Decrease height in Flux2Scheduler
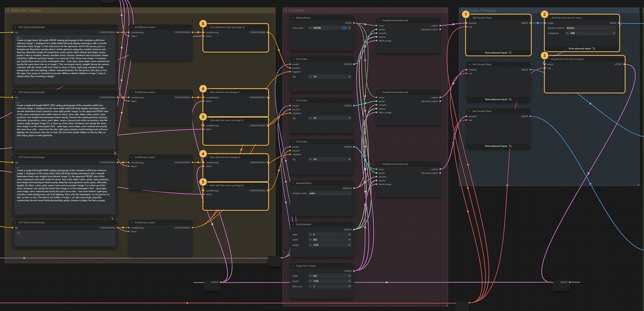644x311 pixels. [x=310, y=245]
